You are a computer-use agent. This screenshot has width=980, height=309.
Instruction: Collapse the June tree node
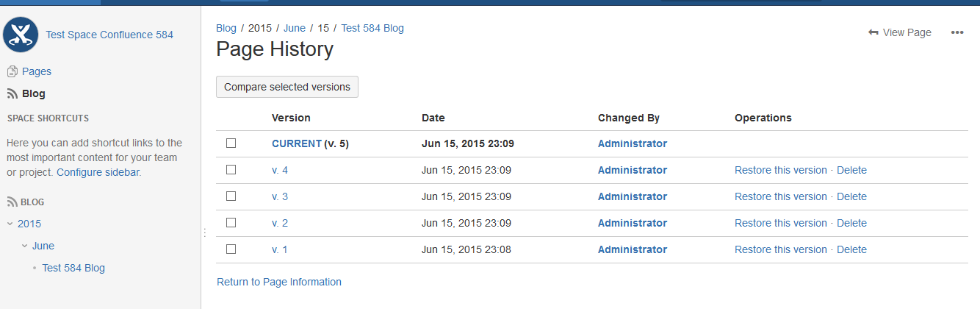click(x=24, y=246)
